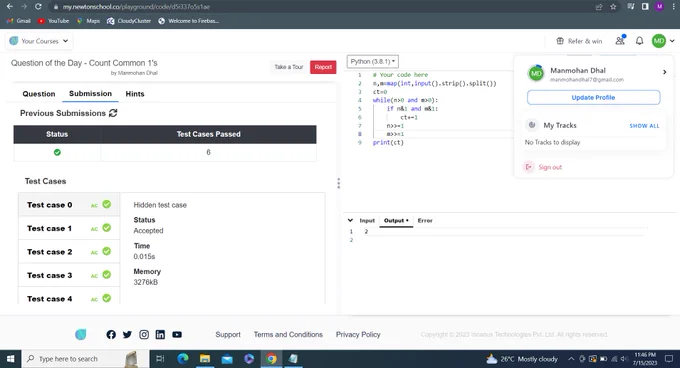Click Sign out link

550,167
